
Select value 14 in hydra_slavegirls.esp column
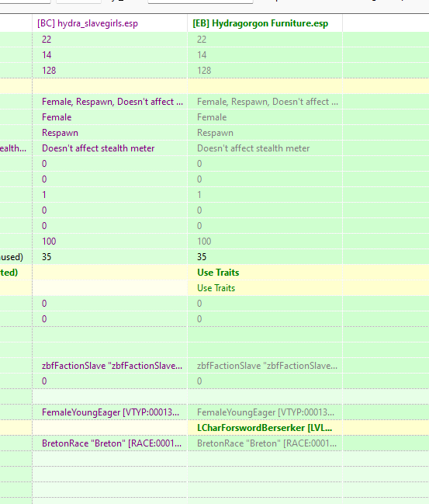pos(47,55)
